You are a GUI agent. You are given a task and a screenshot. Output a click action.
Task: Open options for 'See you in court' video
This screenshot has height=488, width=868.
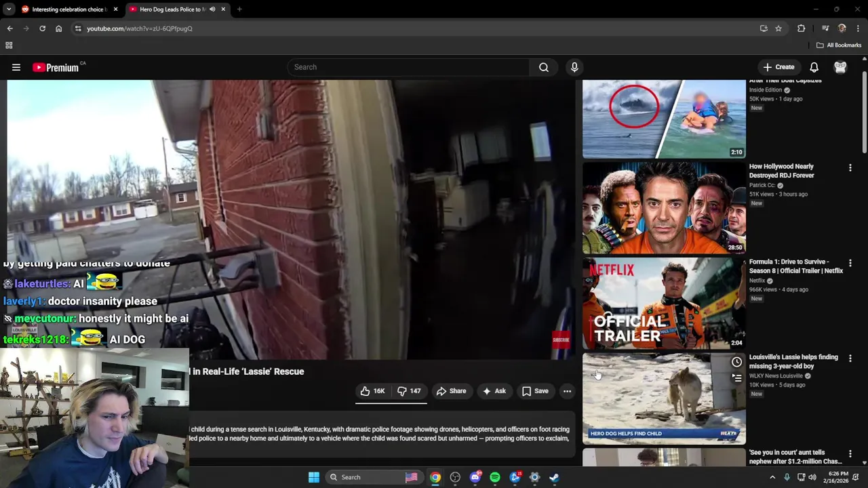click(x=850, y=453)
